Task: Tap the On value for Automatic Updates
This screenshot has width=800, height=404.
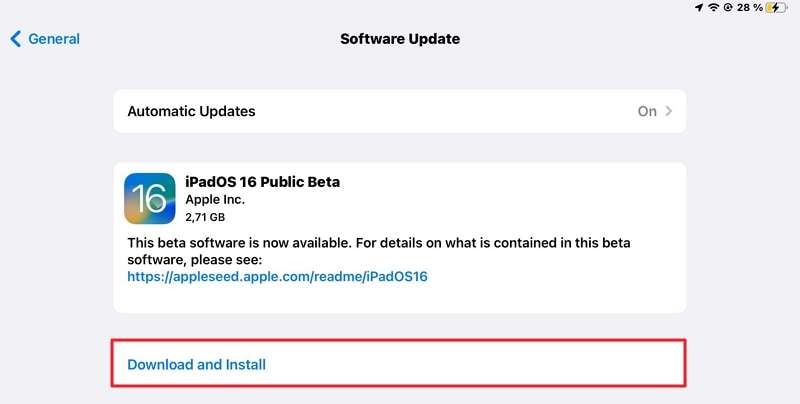Action: click(x=647, y=111)
